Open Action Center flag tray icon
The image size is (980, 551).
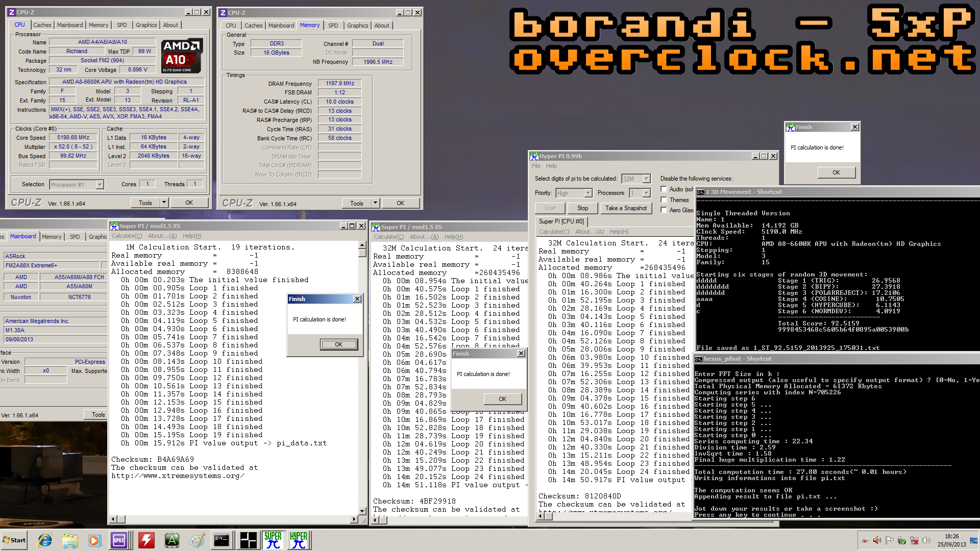(889, 540)
